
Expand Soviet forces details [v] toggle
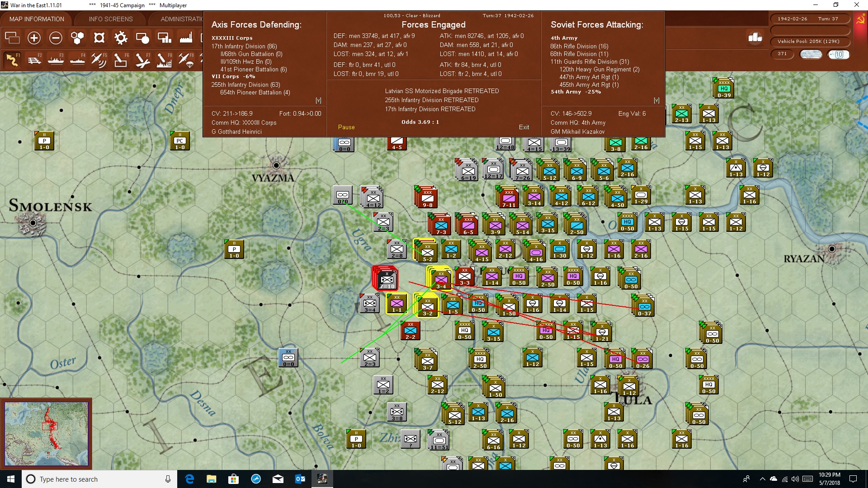coord(656,100)
